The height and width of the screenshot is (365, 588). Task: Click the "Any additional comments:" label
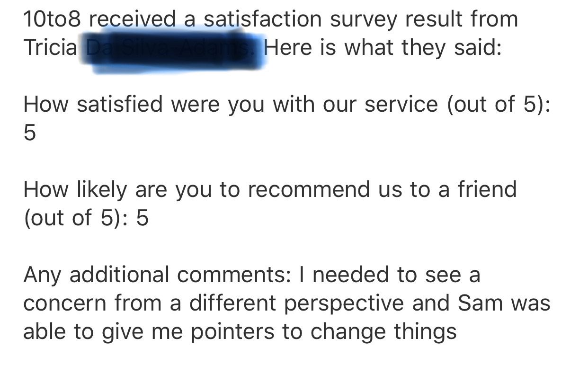[x=157, y=275]
